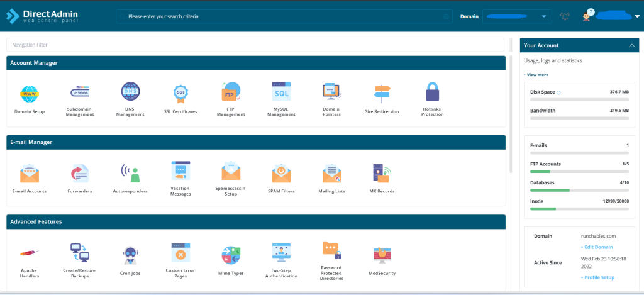644x295 pixels.
Task: Open Spamassassin Setup
Action: click(x=231, y=172)
